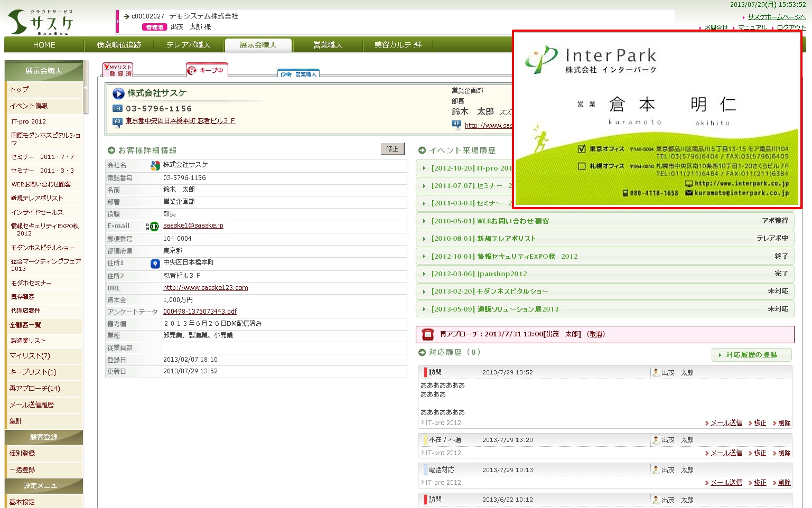Click the InterPark business card image

657,119
